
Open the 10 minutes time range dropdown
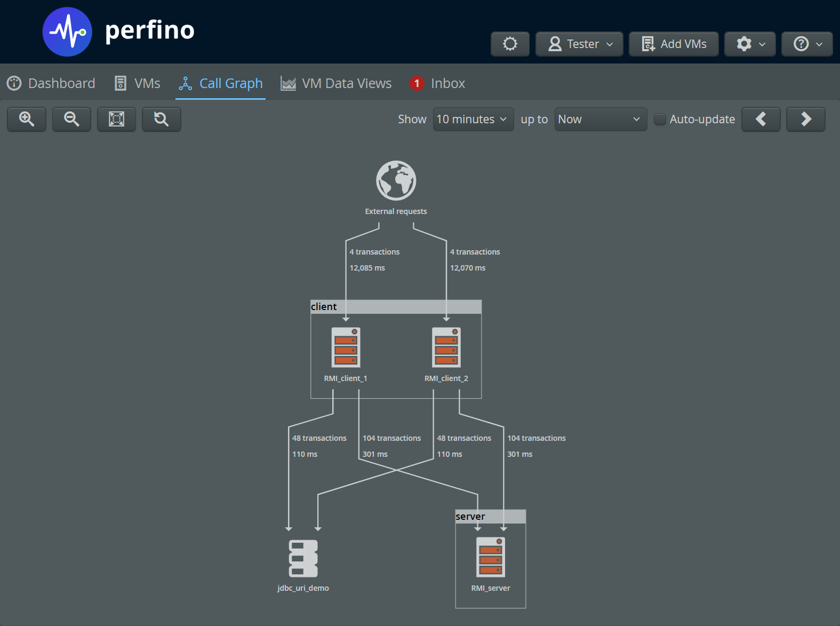point(473,119)
